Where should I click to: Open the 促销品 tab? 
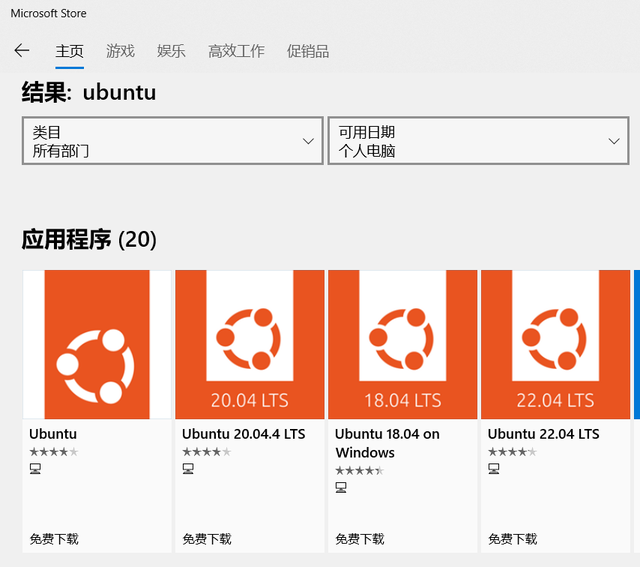pos(307,51)
